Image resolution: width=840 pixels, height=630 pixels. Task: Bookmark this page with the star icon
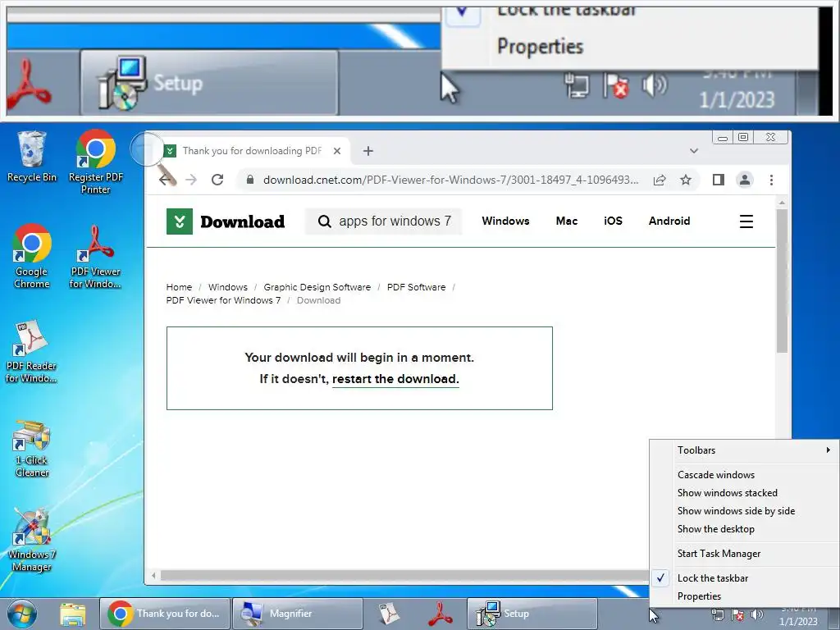point(686,180)
